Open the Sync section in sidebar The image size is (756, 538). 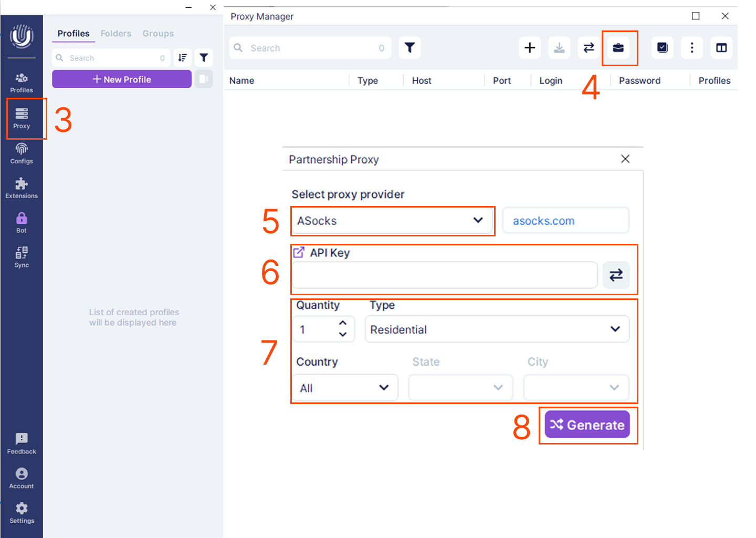[x=22, y=257]
